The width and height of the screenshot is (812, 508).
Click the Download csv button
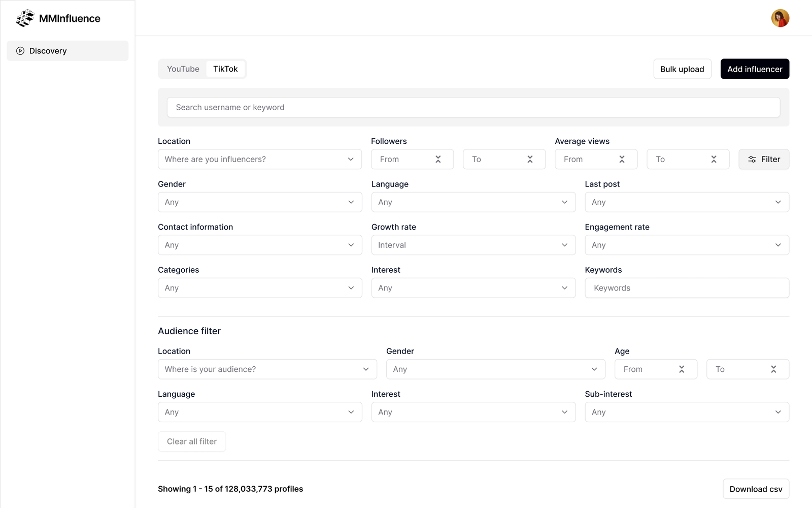click(756, 489)
